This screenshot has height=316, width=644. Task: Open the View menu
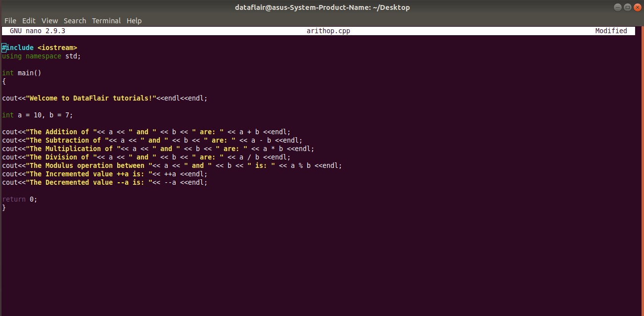coord(49,21)
